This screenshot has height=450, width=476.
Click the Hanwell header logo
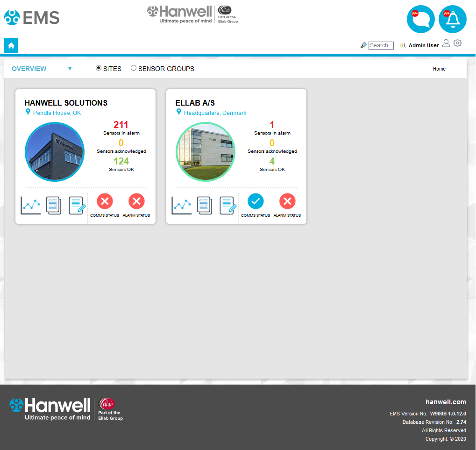[x=192, y=14]
